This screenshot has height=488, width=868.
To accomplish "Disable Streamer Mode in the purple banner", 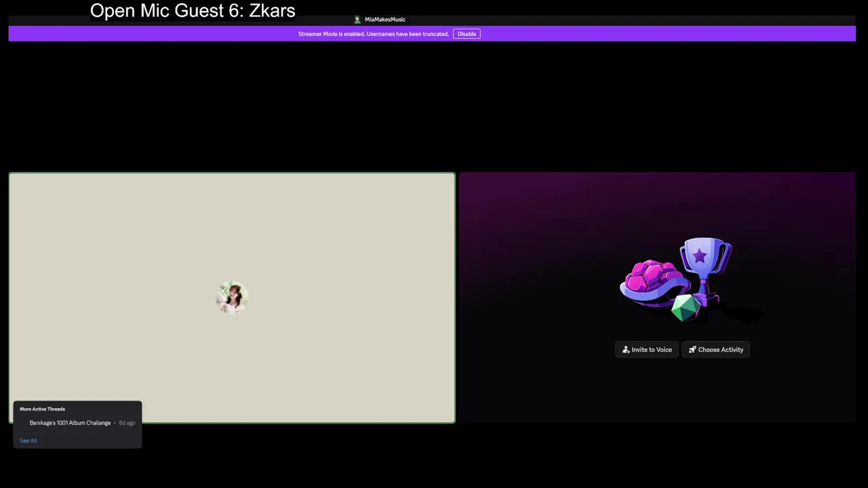I will (x=467, y=34).
